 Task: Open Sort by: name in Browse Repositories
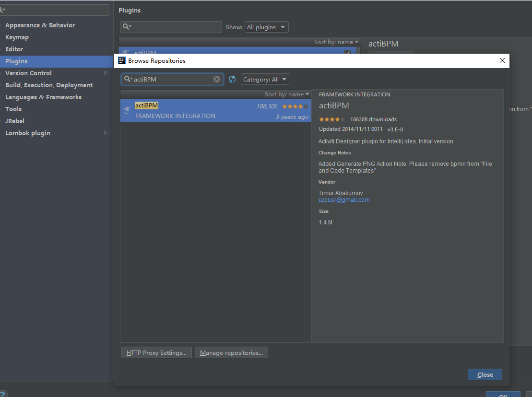[287, 94]
